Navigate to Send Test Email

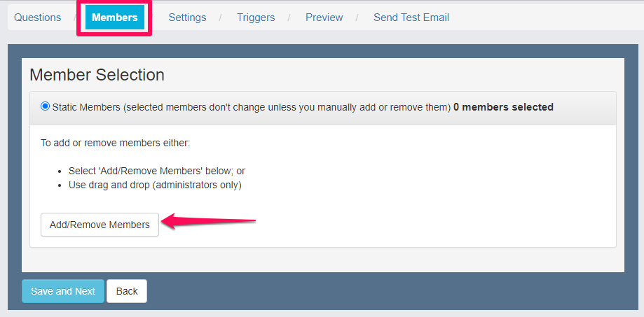411,17
